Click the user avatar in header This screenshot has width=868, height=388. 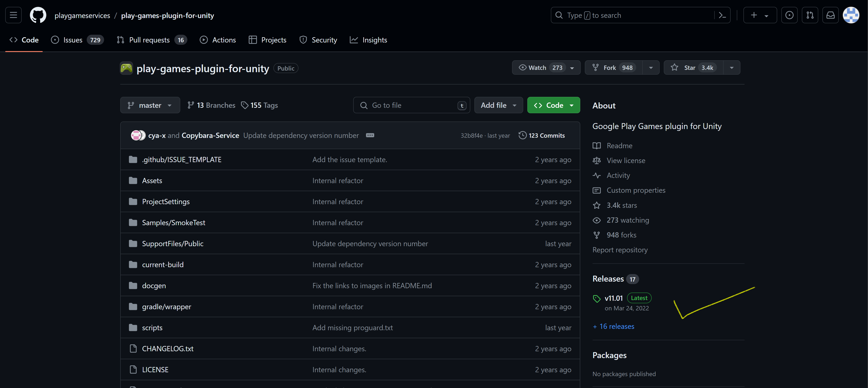coord(851,15)
